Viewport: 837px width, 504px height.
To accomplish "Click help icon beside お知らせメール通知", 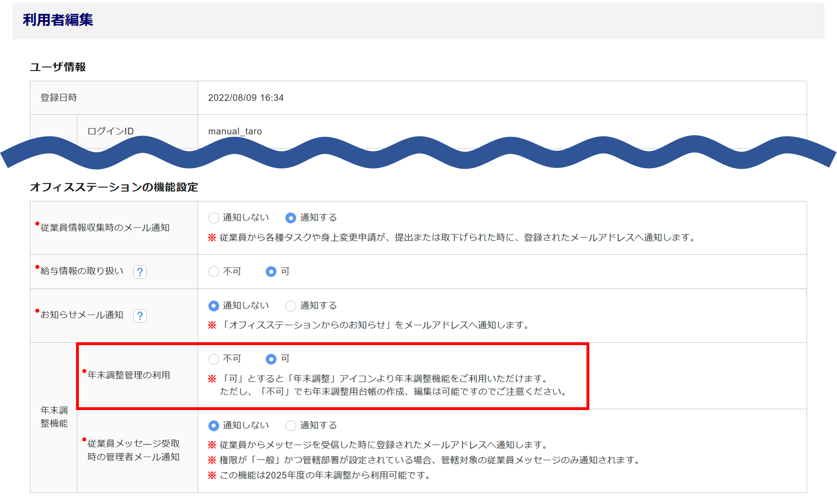I will [x=140, y=316].
